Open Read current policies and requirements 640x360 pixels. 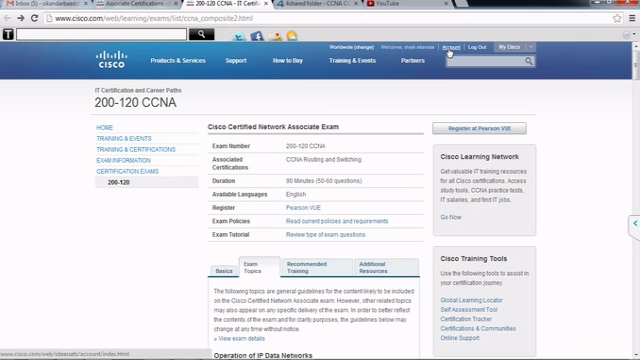tap(337, 221)
